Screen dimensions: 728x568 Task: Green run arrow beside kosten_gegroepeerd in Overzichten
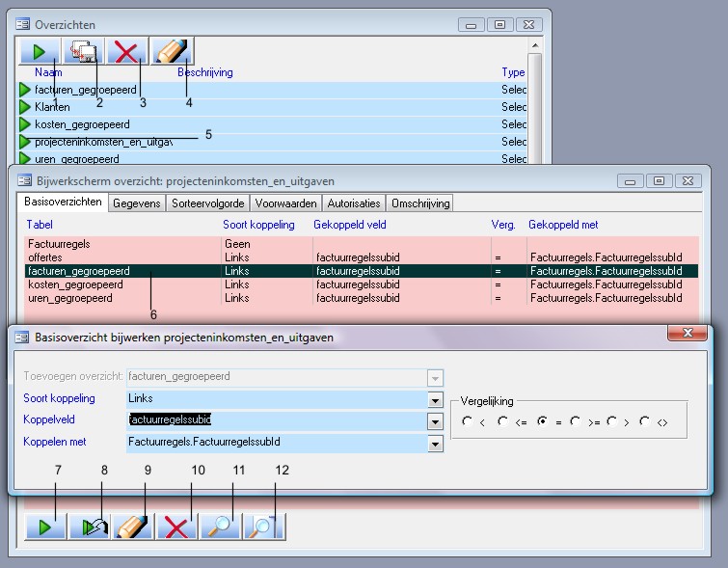[x=25, y=124]
